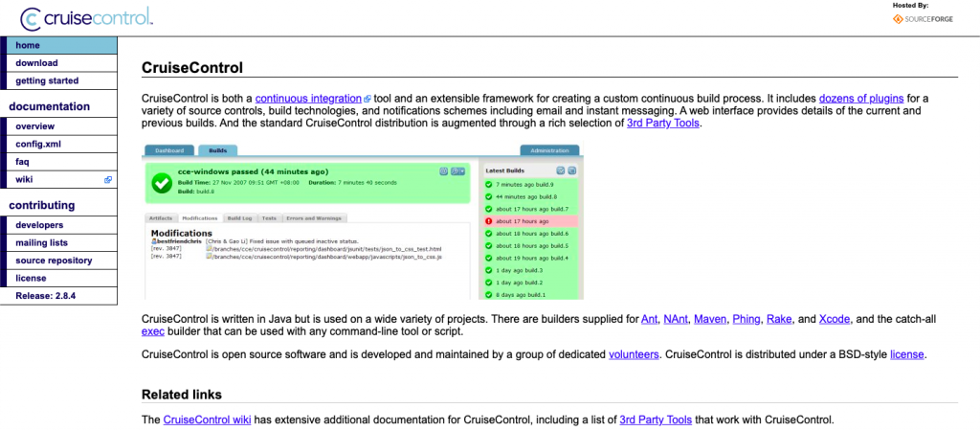
Task: Click the CruiseControl page heading
Action: (x=192, y=68)
